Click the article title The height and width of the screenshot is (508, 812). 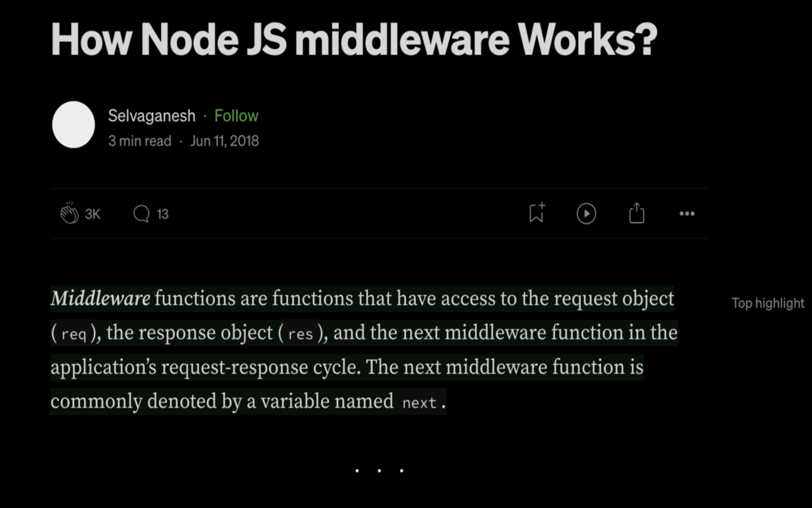(x=353, y=39)
